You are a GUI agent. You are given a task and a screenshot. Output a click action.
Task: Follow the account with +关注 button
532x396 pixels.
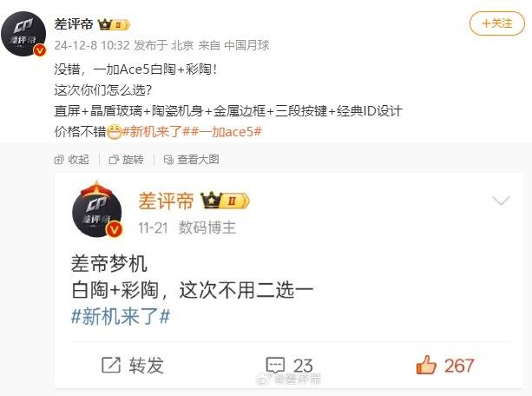(x=497, y=23)
